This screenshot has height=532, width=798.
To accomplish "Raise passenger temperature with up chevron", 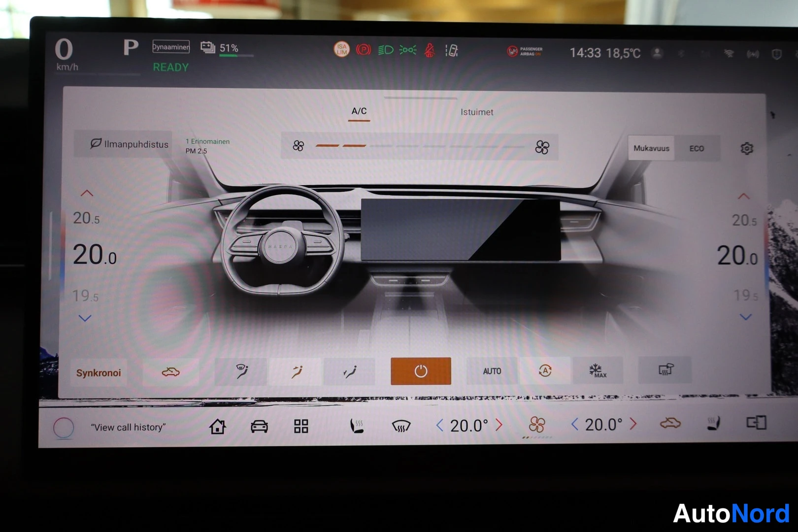I will tap(743, 196).
